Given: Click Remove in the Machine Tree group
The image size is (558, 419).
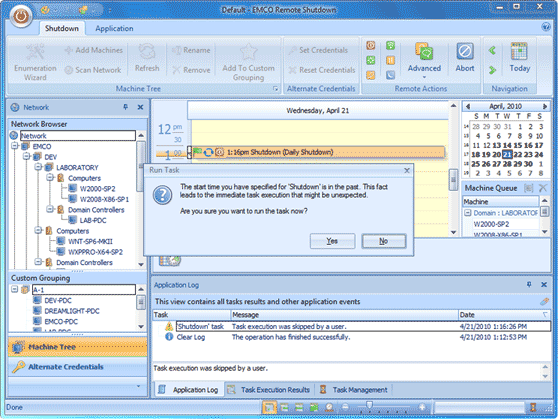Looking at the screenshot, I should (x=191, y=70).
